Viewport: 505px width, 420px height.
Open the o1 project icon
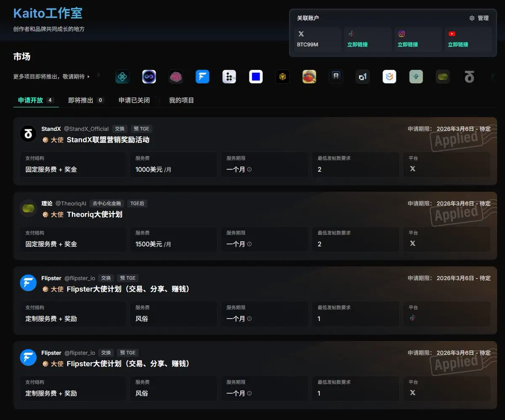(363, 77)
